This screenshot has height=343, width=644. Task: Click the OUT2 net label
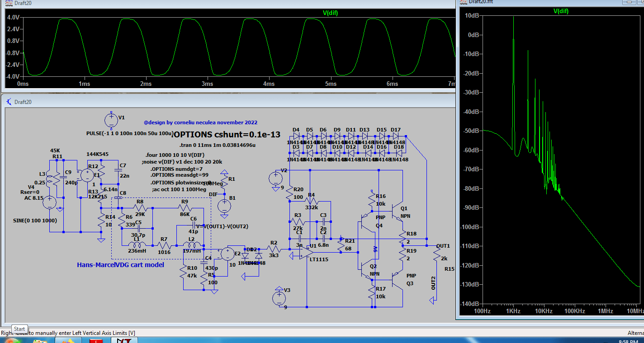point(433,283)
